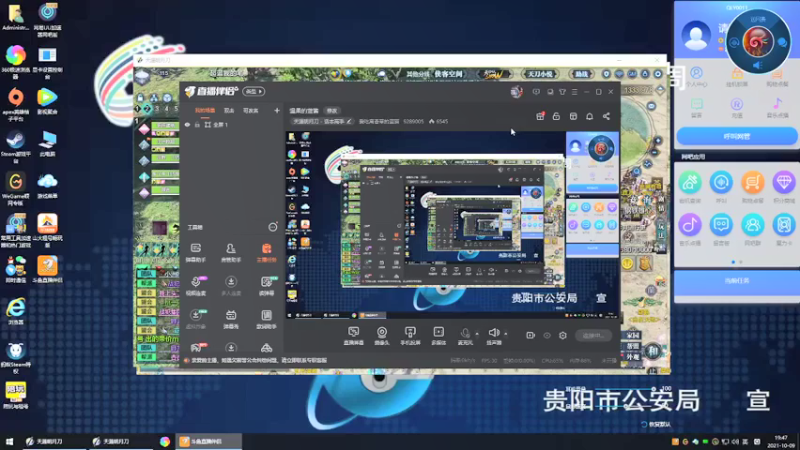This screenshot has width=800, height=450.
Task: Add a camera source in bottom toolbar
Action: pyautogui.click(x=382, y=336)
